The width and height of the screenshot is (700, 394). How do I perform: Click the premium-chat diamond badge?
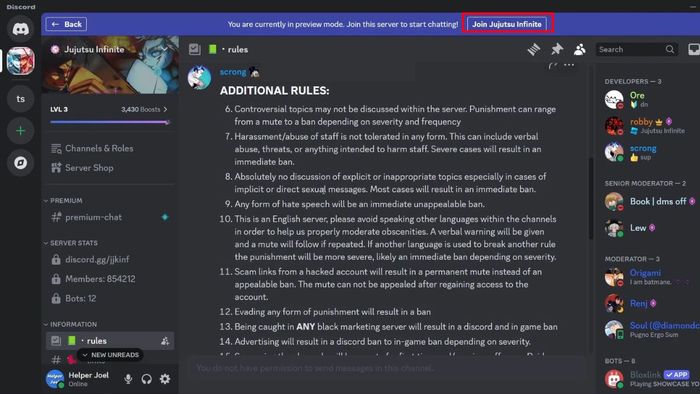[165, 217]
